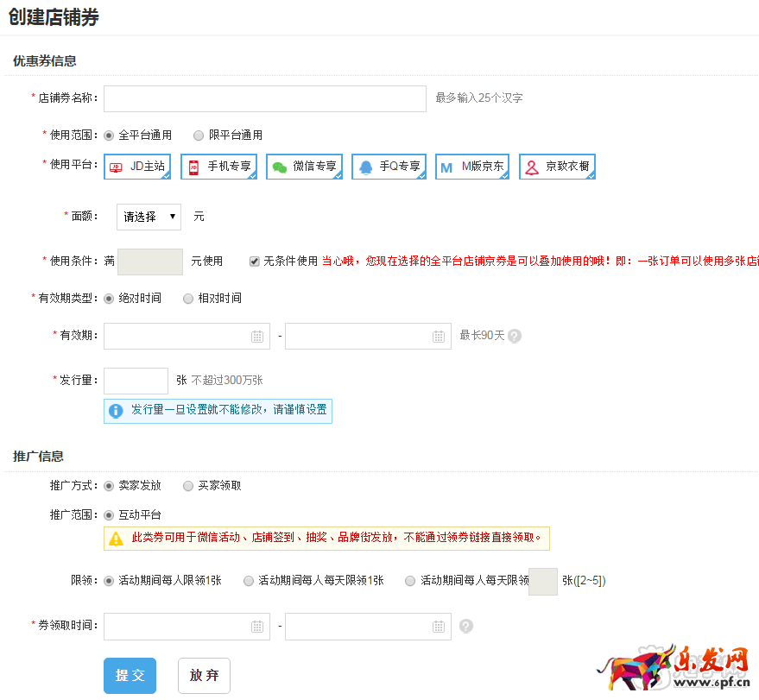This screenshot has height=700, width=759.
Task: Select the 手Q专享 platform icon
Action: coord(389,167)
